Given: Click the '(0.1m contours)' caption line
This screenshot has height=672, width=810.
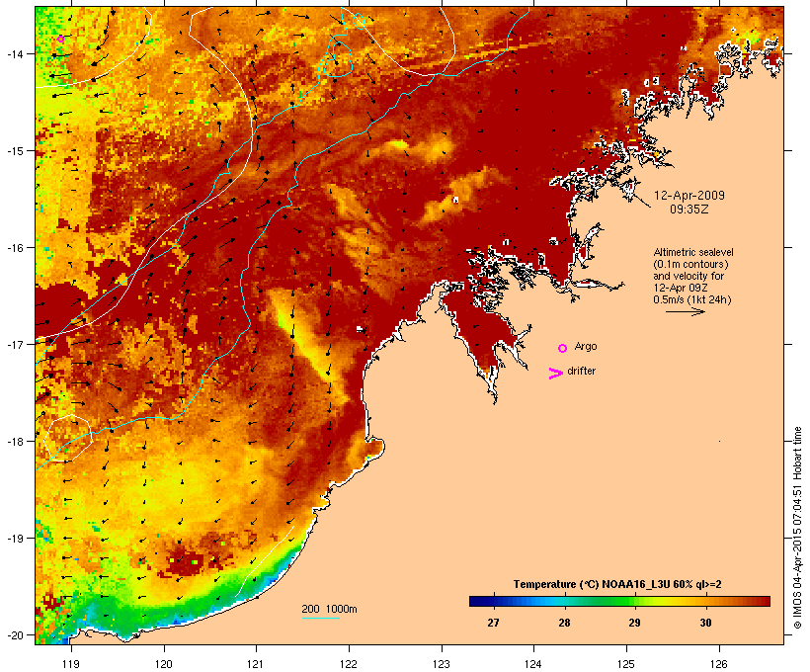Looking at the screenshot, I should pos(691,264).
